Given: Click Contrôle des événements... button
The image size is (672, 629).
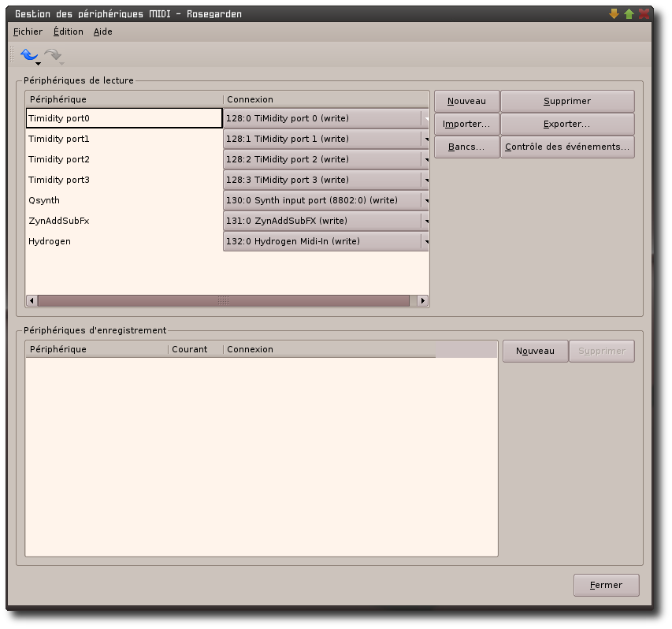Looking at the screenshot, I should tap(567, 147).
